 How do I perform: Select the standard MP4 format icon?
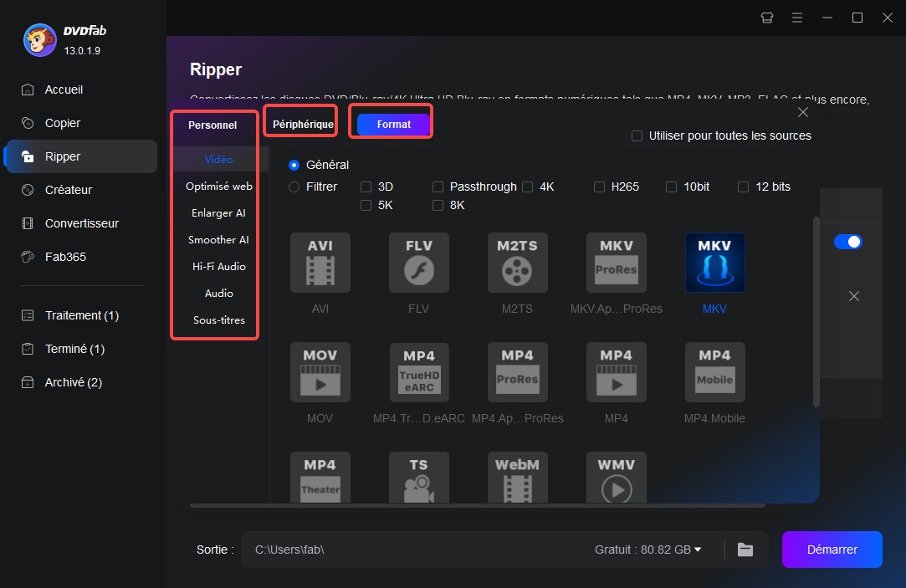(x=616, y=372)
